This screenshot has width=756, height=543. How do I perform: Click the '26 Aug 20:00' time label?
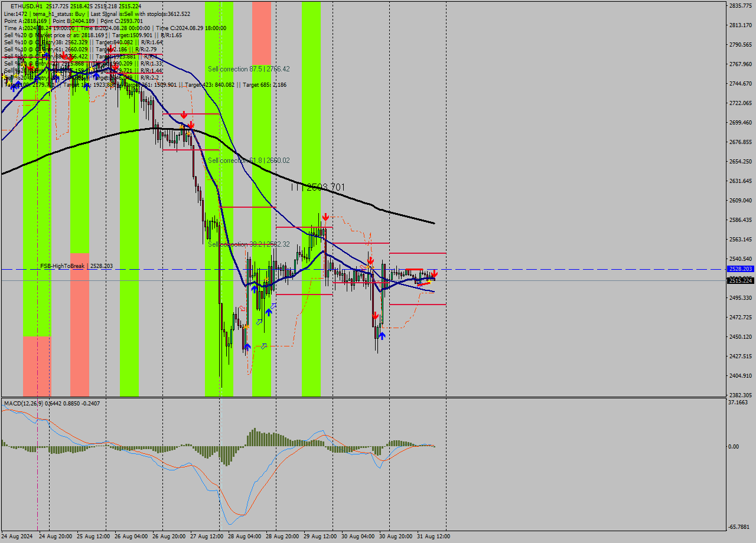click(169, 537)
